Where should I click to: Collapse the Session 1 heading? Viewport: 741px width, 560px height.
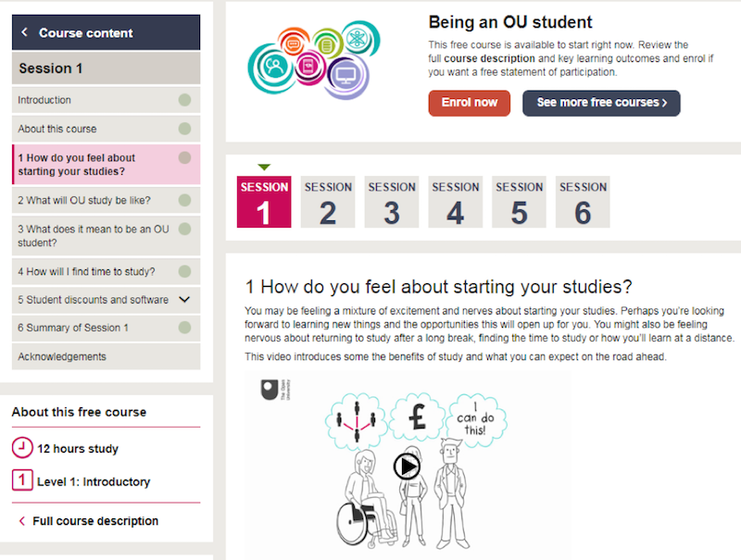[x=106, y=68]
